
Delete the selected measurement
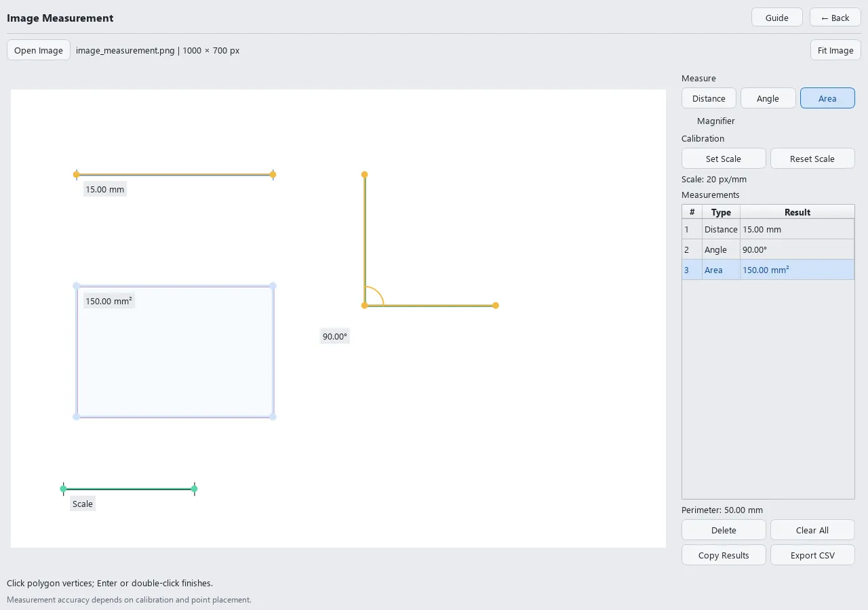pyautogui.click(x=724, y=530)
